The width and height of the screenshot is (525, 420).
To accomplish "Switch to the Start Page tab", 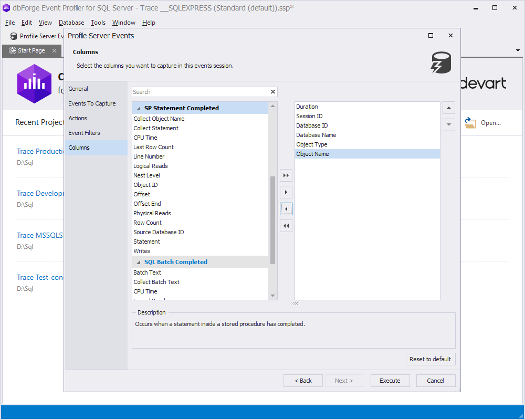I will (31, 50).
